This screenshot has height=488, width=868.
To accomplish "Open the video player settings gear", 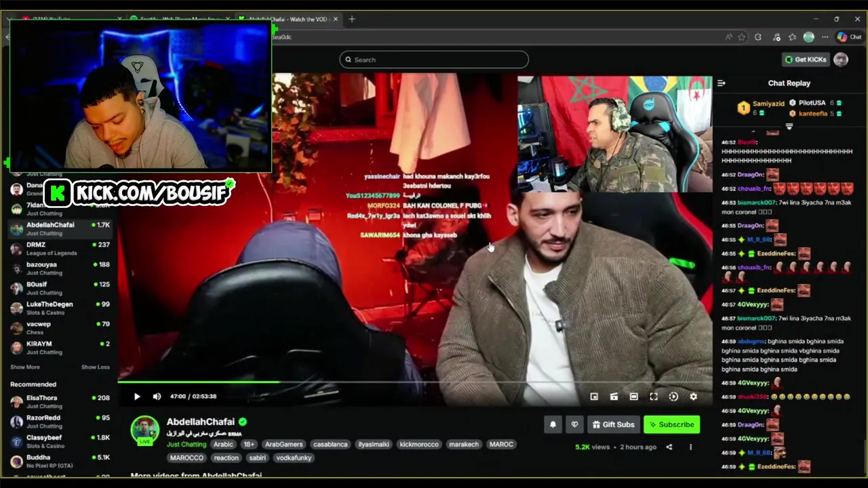I will point(693,396).
